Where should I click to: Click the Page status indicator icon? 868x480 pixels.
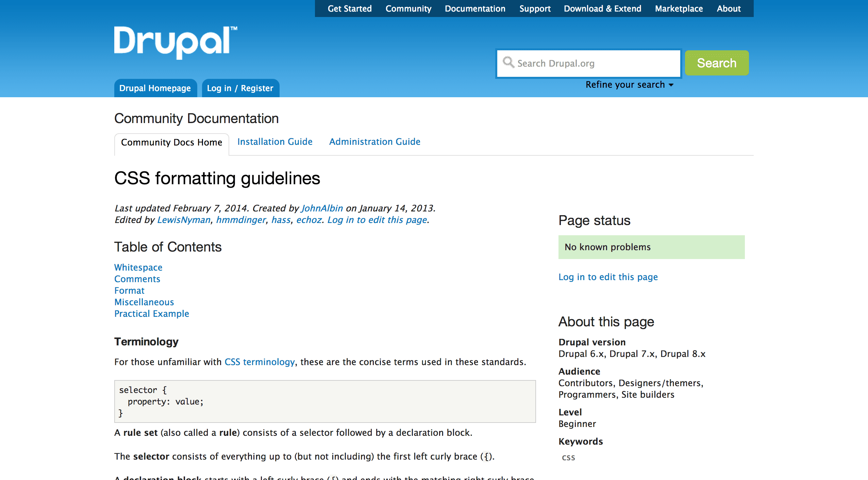coord(650,247)
